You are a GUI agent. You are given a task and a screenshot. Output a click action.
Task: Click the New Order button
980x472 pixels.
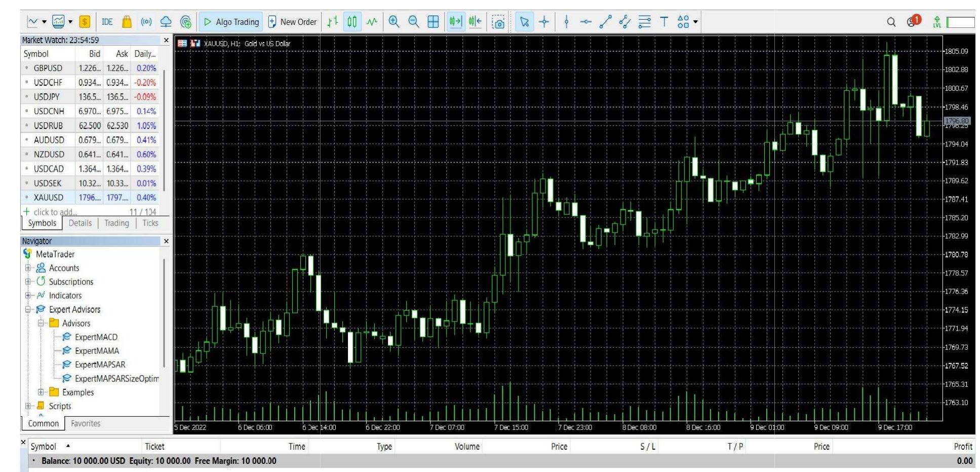(x=292, y=22)
